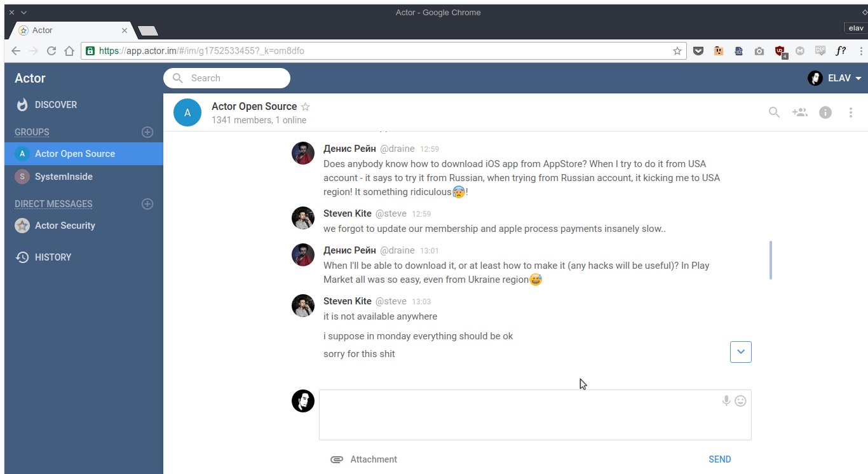Image resolution: width=868 pixels, height=474 pixels.
Task: Record a voice message
Action: [726, 401]
